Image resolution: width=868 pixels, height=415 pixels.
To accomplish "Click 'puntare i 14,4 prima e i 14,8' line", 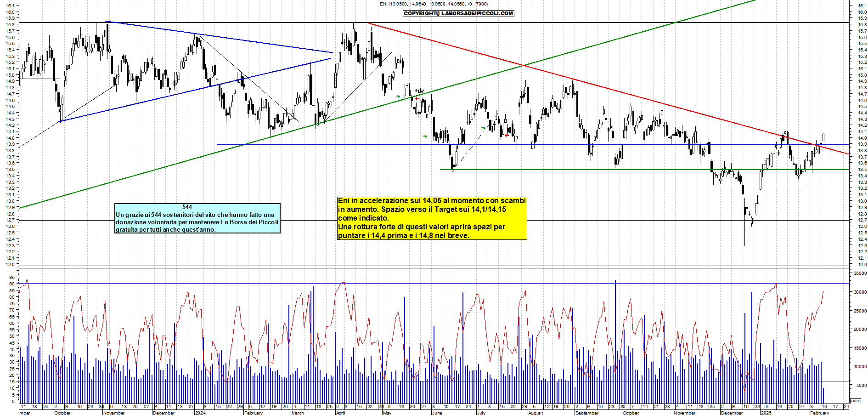I will [x=404, y=235].
